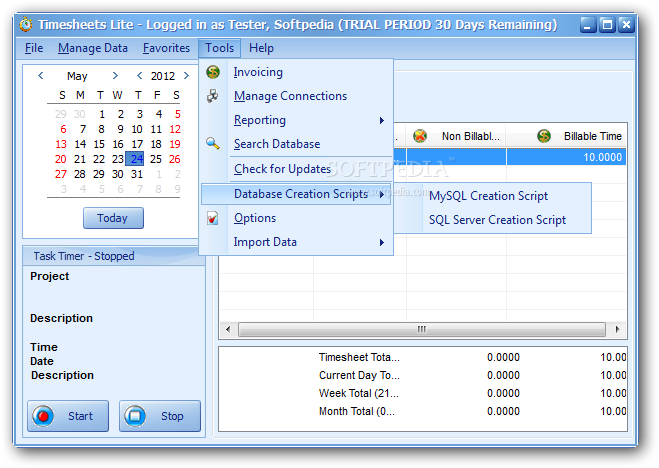This screenshot has height=468, width=659.
Task: Click the Non Billable column crossed-coin icon
Action: tap(420, 136)
